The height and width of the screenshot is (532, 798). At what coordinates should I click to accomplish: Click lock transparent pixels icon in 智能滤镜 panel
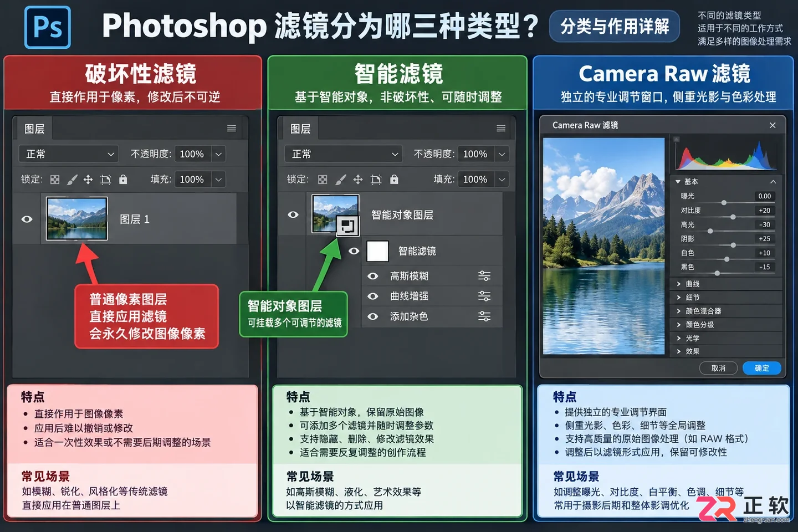point(323,180)
